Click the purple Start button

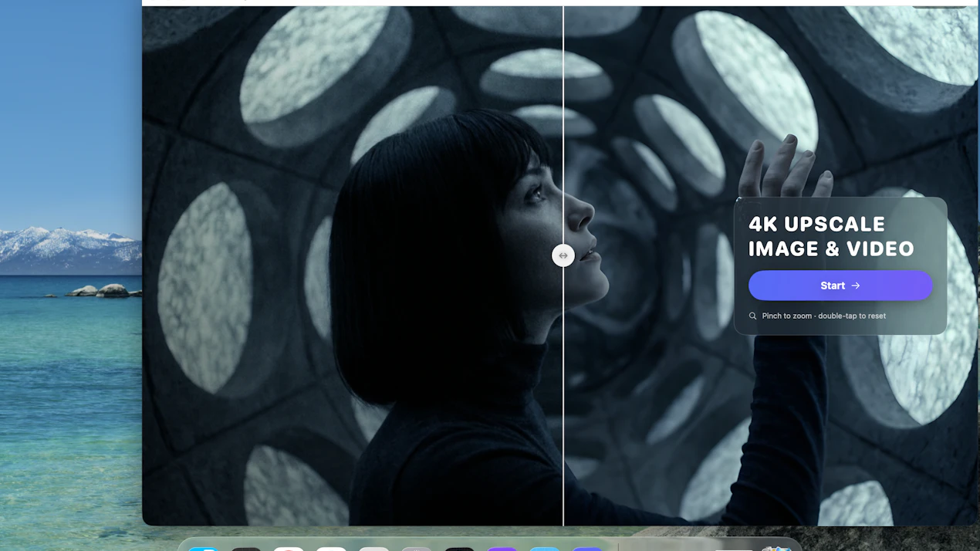(x=840, y=286)
